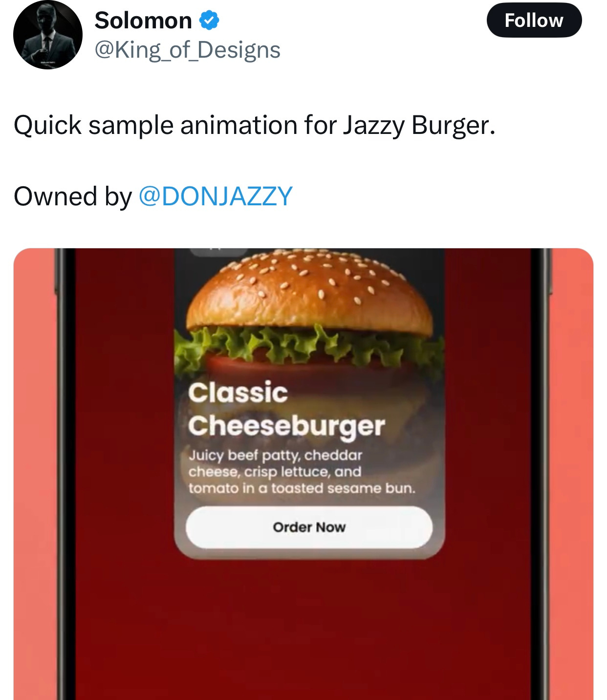Tap the Order Now button in the video
This screenshot has height=700, width=607.
(309, 527)
